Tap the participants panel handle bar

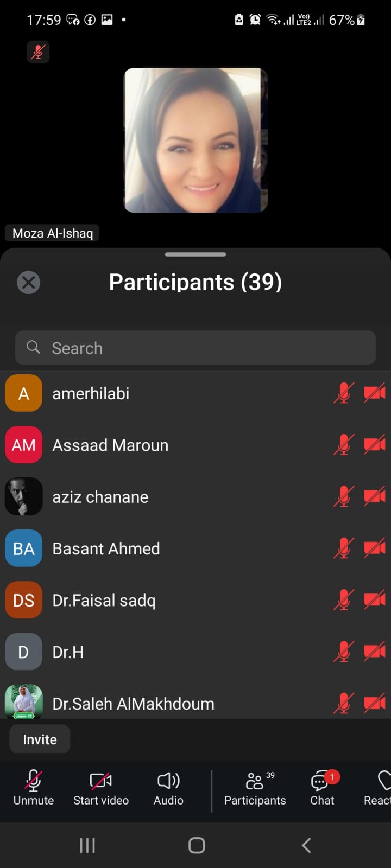click(195, 254)
